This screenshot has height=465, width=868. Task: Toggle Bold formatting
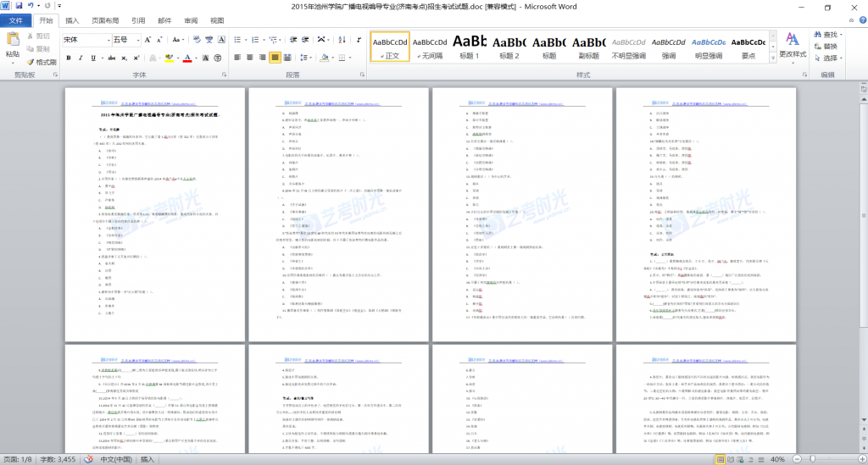69,58
